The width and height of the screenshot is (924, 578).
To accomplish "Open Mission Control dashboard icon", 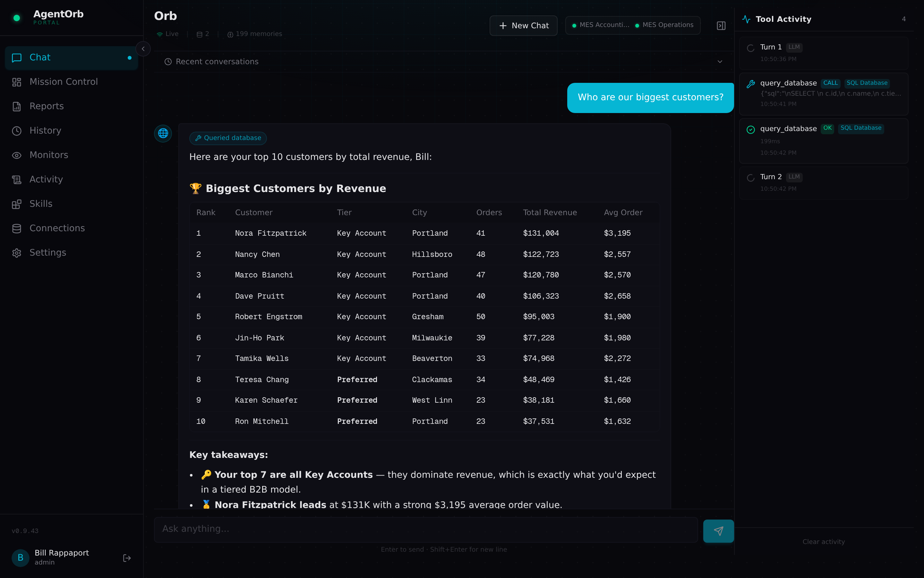I will click(x=16, y=82).
